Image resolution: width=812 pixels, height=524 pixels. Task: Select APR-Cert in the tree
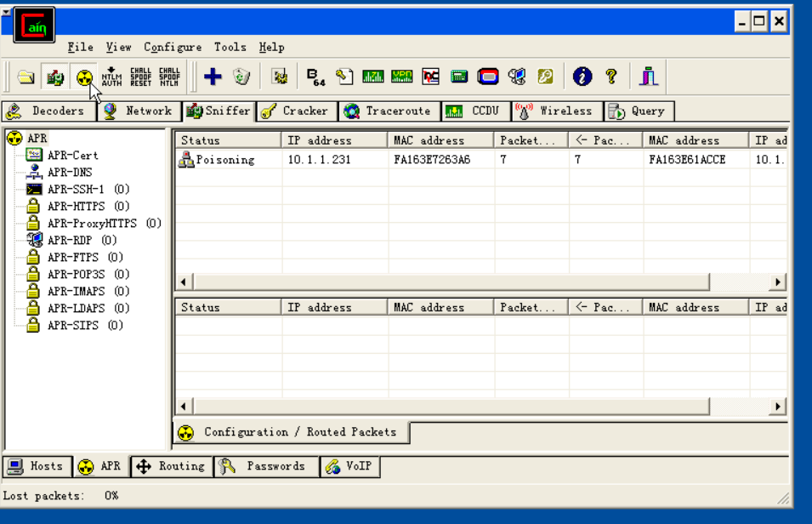pos(72,156)
